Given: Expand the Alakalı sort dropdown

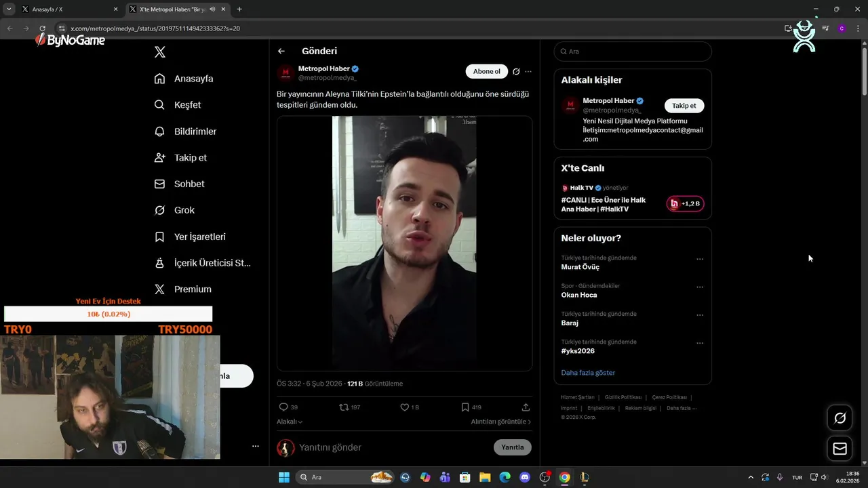Looking at the screenshot, I should tap(290, 422).
